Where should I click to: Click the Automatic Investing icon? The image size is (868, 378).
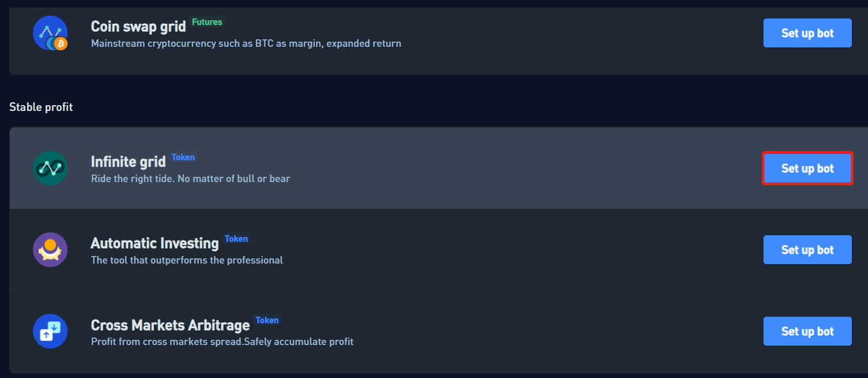pos(50,250)
